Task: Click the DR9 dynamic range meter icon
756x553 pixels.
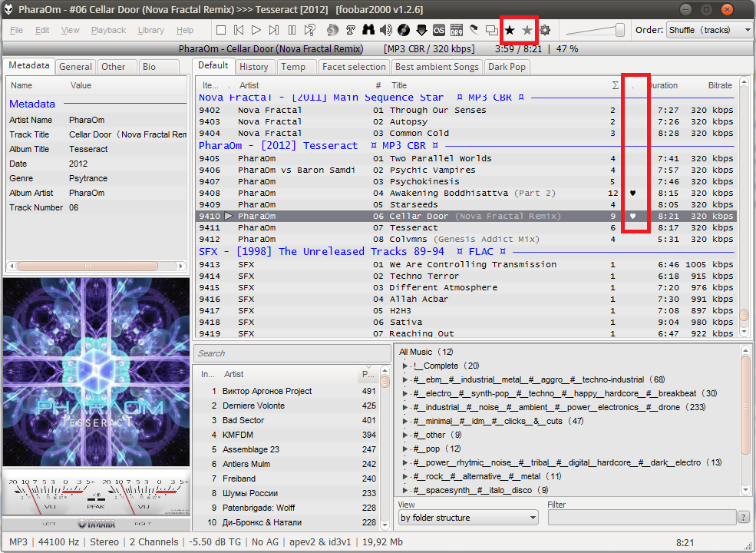Action: [x=457, y=30]
